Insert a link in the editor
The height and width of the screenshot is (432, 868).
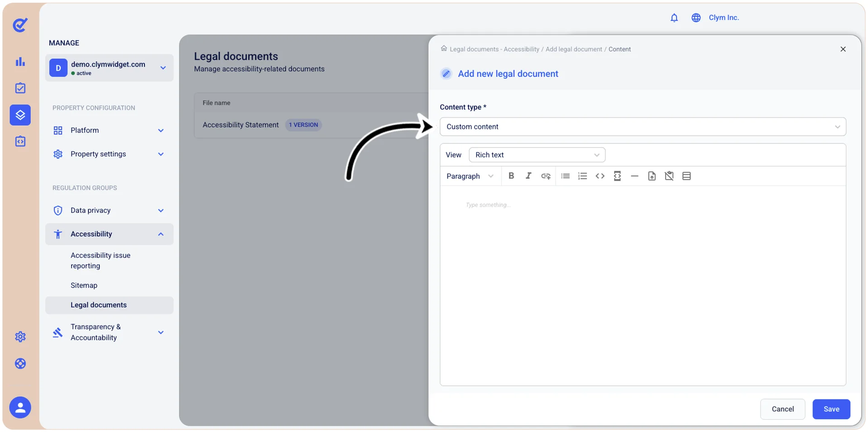pyautogui.click(x=546, y=176)
